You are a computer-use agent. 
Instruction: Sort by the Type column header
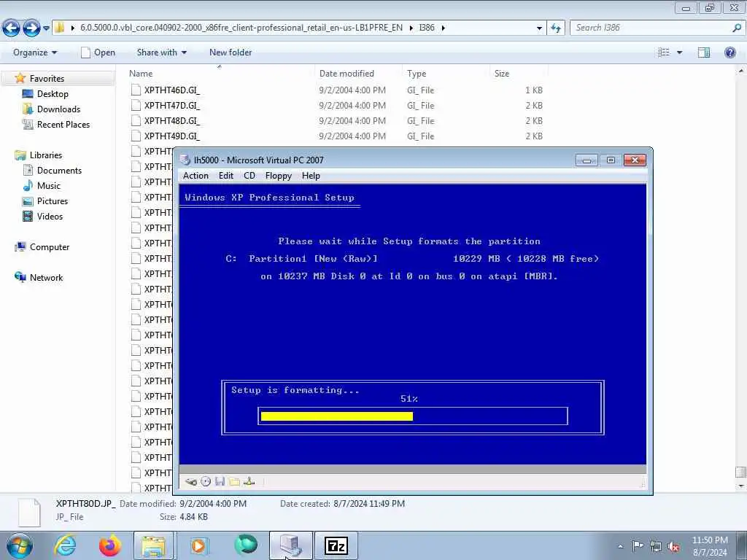(417, 74)
